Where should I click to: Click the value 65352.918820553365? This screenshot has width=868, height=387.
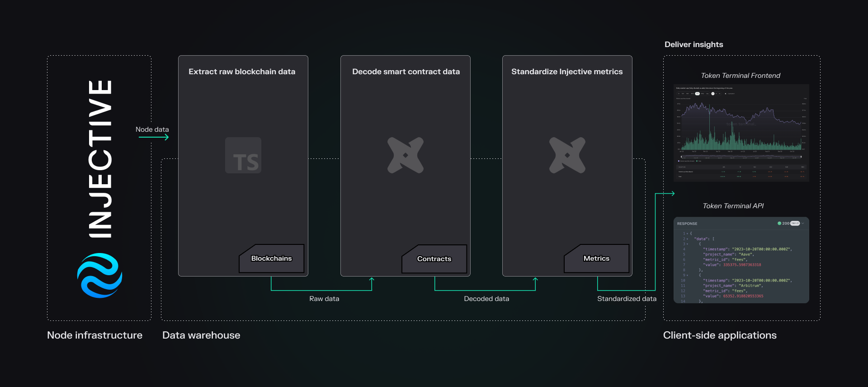743,296
